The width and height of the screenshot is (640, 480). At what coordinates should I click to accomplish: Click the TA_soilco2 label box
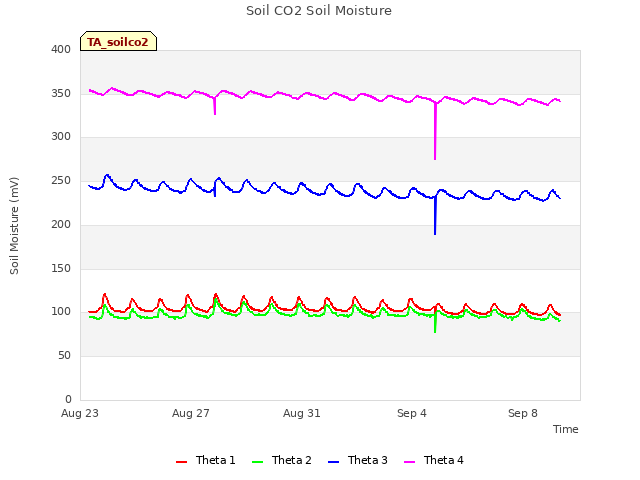[118, 41]
